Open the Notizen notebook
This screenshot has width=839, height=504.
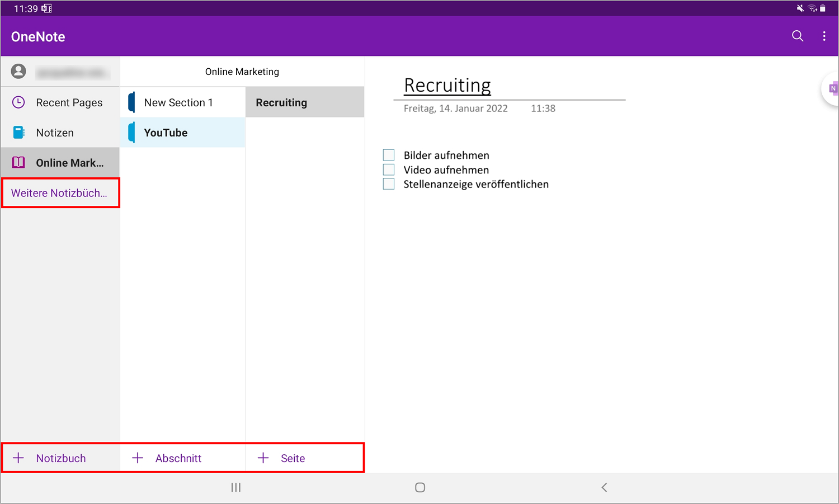[60, 133]
